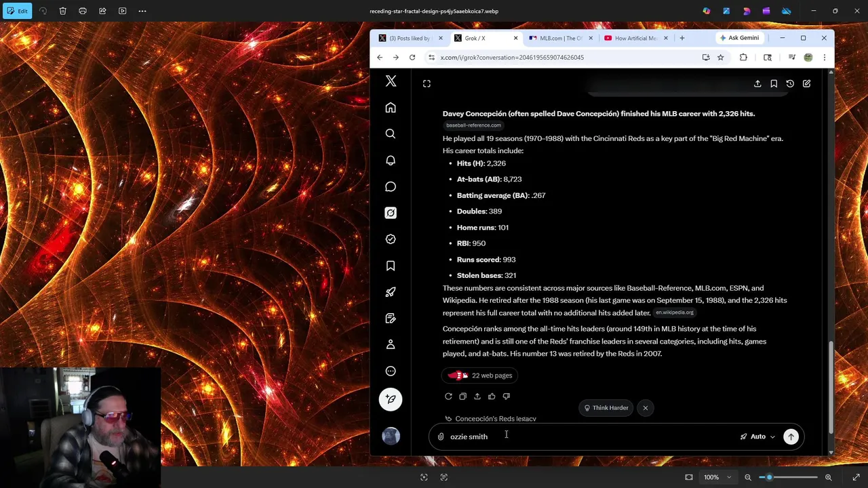This screenshot has width=868, height=488.
Task: Share the image from Photos toolbar
Action: pyautogui.click(x=102, y=11)
